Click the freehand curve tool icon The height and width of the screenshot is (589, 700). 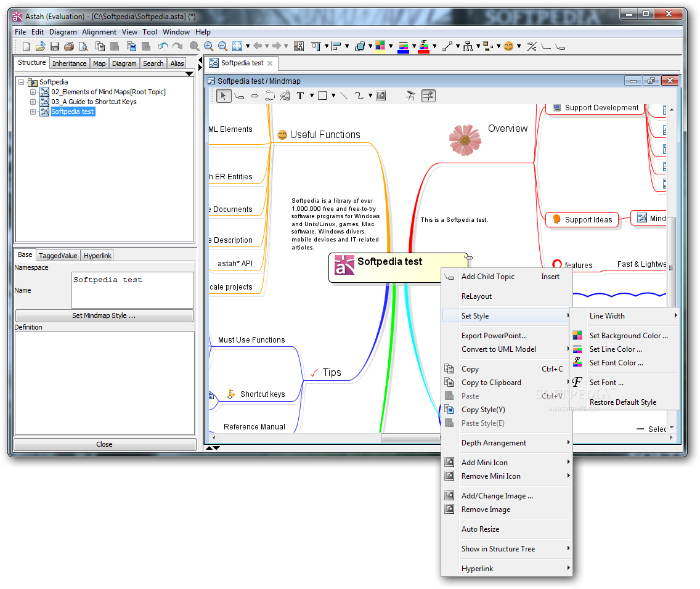359,95
